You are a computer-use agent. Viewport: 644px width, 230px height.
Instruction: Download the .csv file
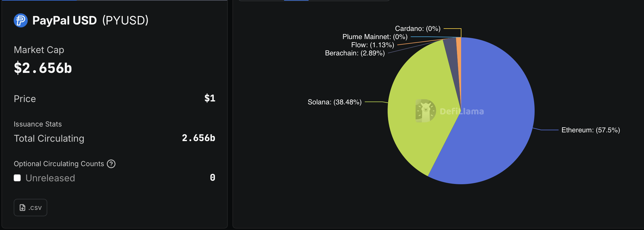point(30,208)
